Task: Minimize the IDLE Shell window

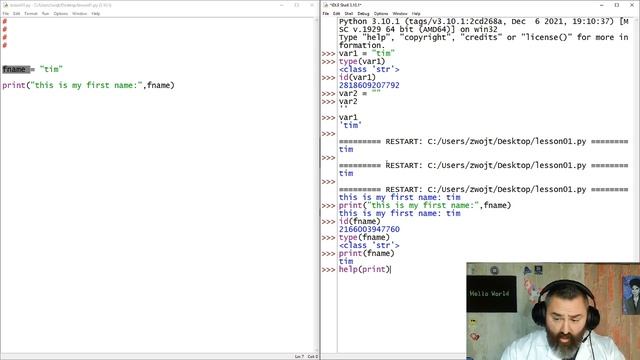Action: (x=602, y=5)
